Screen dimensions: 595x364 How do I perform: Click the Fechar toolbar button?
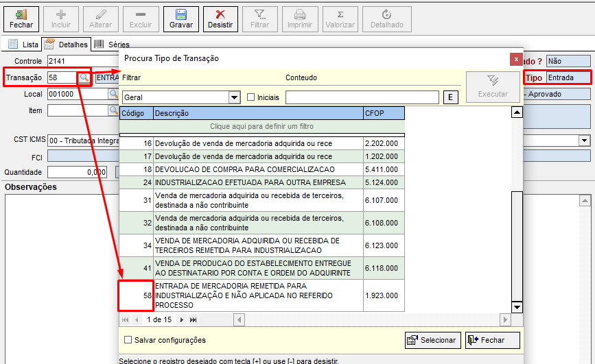[21, 19]
